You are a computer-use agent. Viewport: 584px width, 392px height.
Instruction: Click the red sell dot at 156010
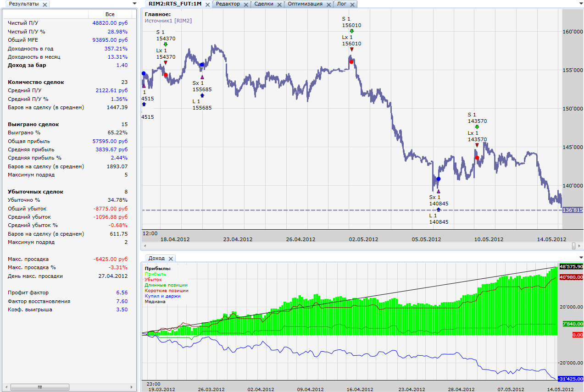click(x=351, y=62)
